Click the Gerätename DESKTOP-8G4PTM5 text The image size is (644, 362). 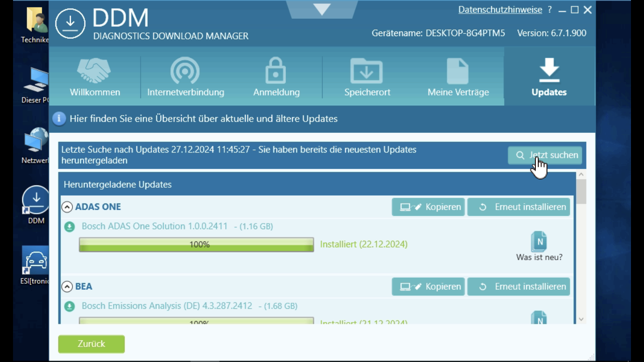(438, 33)
